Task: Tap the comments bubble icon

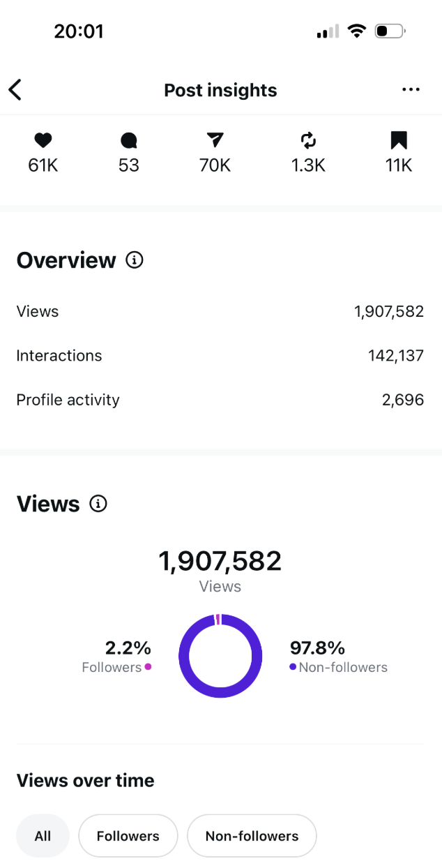Action: point(128,141)
